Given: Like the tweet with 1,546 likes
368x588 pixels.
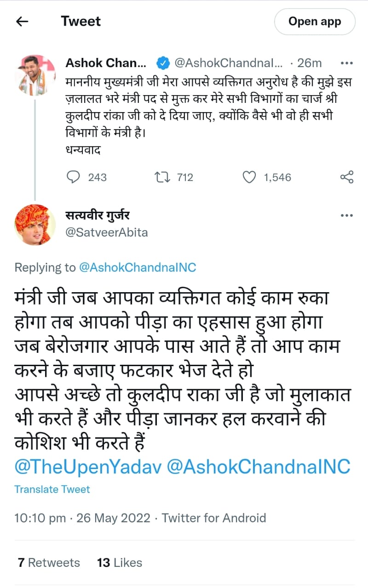Looking at the screenshot, I should pos(249,177).
